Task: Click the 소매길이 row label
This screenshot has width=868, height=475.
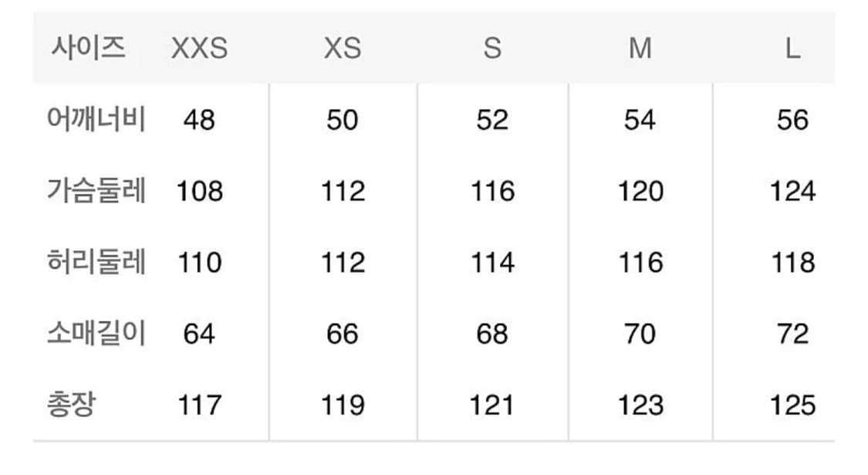Action: (96, 334)
